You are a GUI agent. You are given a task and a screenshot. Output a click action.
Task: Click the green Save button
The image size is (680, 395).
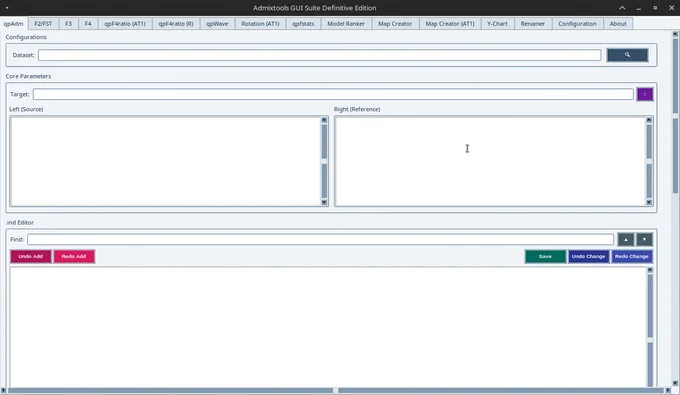(x=545, y=256)
